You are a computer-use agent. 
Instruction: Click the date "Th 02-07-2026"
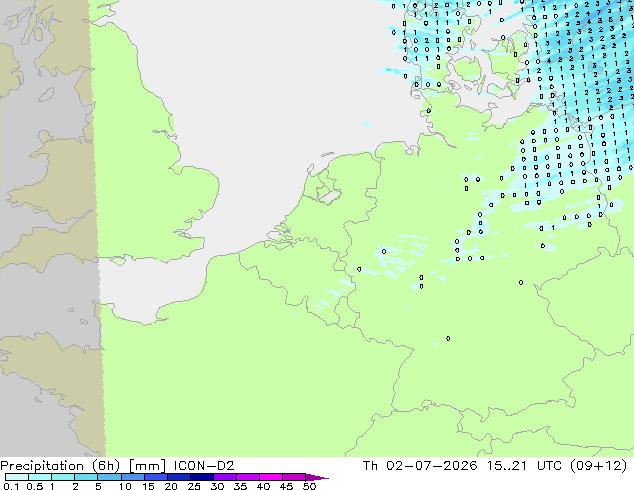coord(420,466)
